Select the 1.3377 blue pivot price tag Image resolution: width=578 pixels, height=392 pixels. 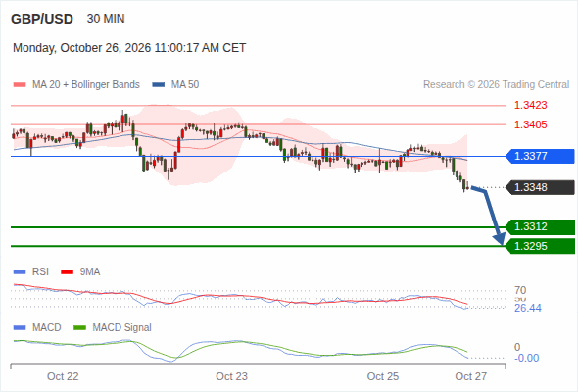pos(540,156)
